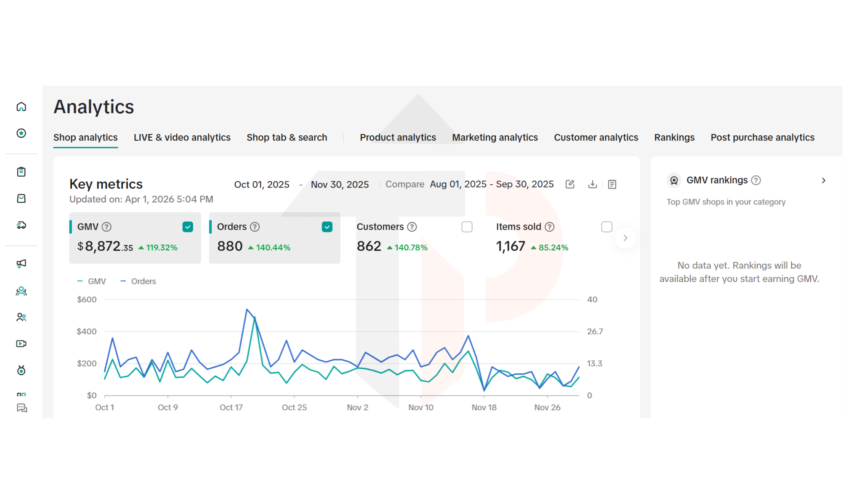The image size is (843, 504).
Task: Download the key metrics data
Action: [x=592, y=184]
